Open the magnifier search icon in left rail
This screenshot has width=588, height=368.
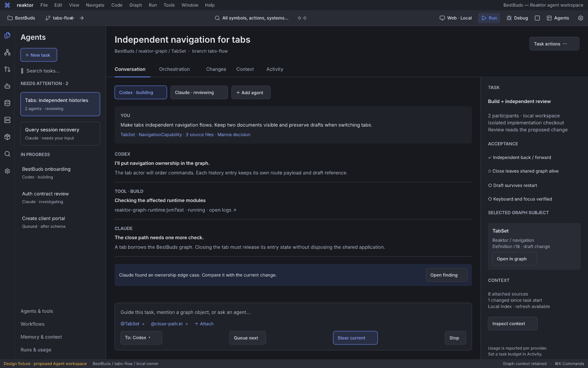[7, 154]
